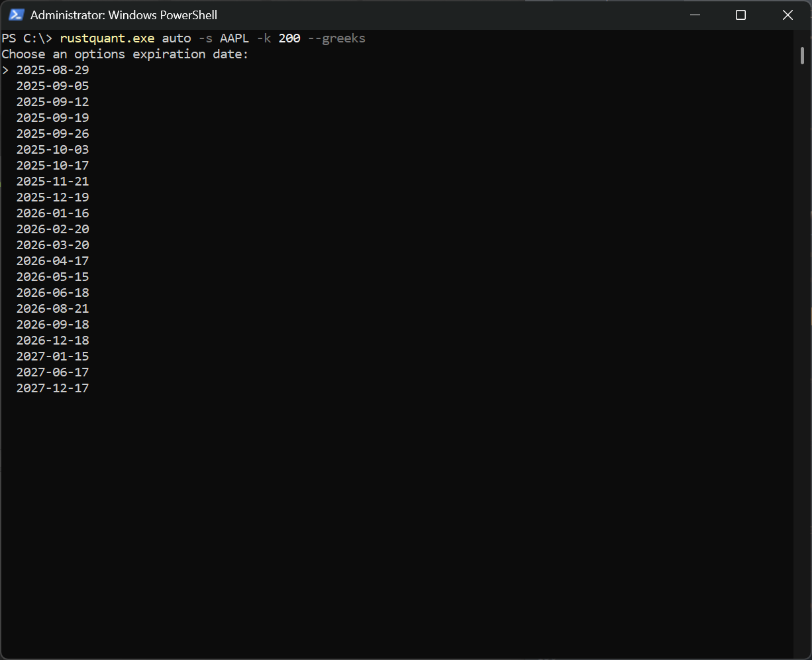This screenshot has width=812, height=660.
Task: Select expiration date 2025-09-19
Action: click(52, 117)
